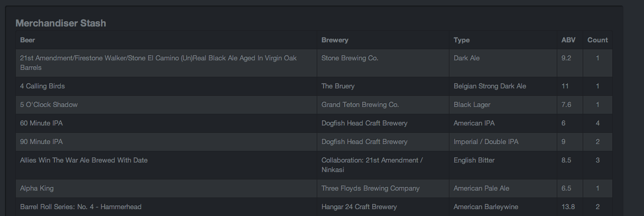Click the Belgian Strong Dark Ale type cell

(490, 86)
